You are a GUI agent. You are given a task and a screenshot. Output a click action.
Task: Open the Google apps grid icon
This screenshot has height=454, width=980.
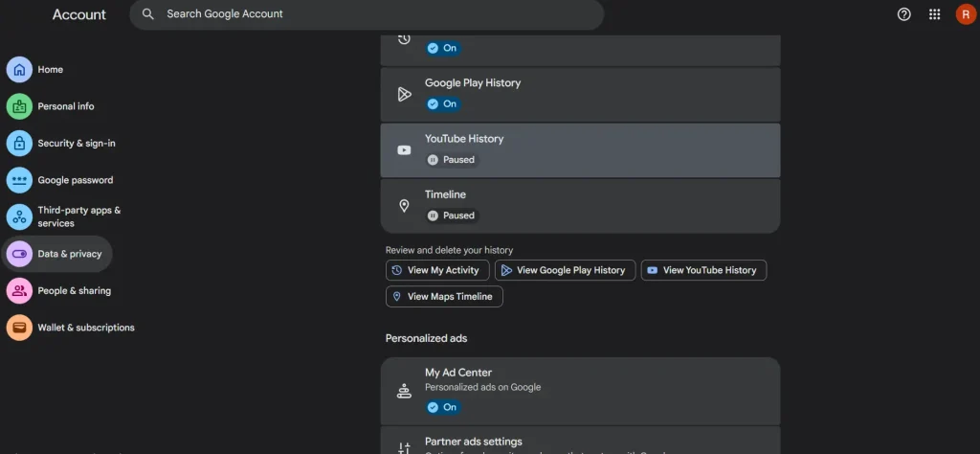[x=934, y=14]
